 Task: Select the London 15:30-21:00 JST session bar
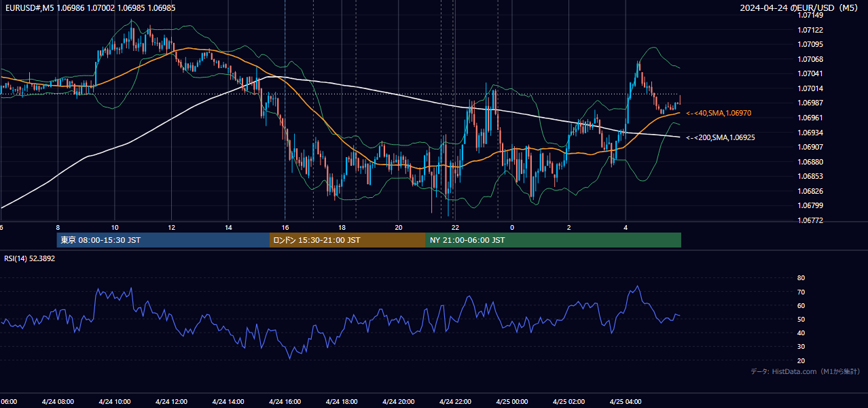pyautogui.click(x=348, y=240)
